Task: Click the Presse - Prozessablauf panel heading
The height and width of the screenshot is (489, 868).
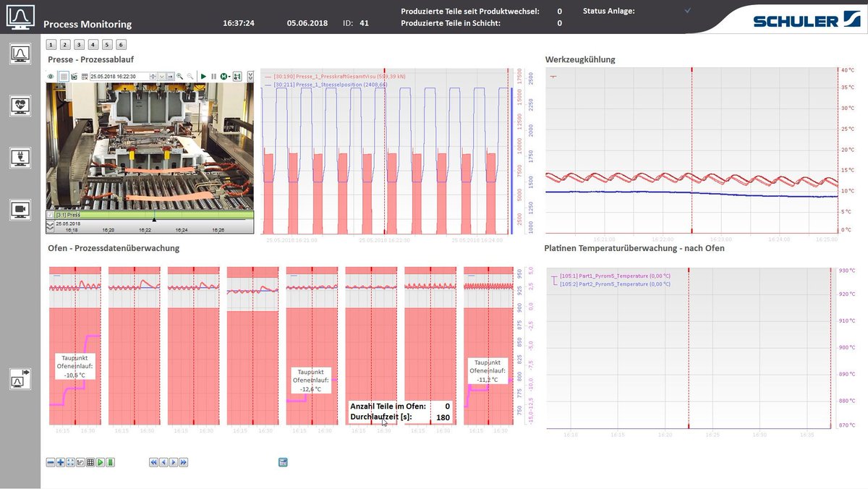Action: [91, 59]
